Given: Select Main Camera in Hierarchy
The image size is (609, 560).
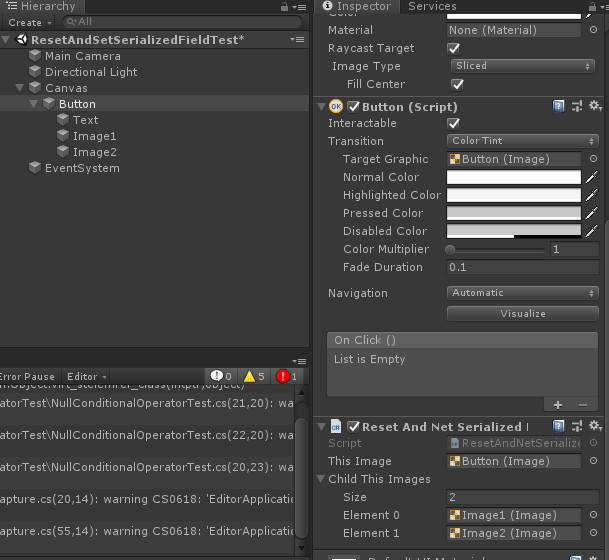Looking at the screenshot, I should click(x=83, y=56).
